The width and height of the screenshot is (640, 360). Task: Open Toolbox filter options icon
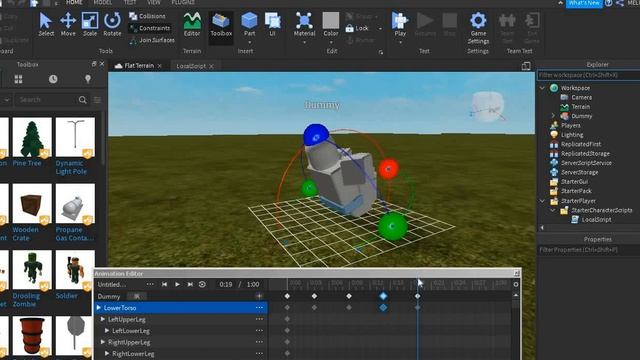(97, 100)
